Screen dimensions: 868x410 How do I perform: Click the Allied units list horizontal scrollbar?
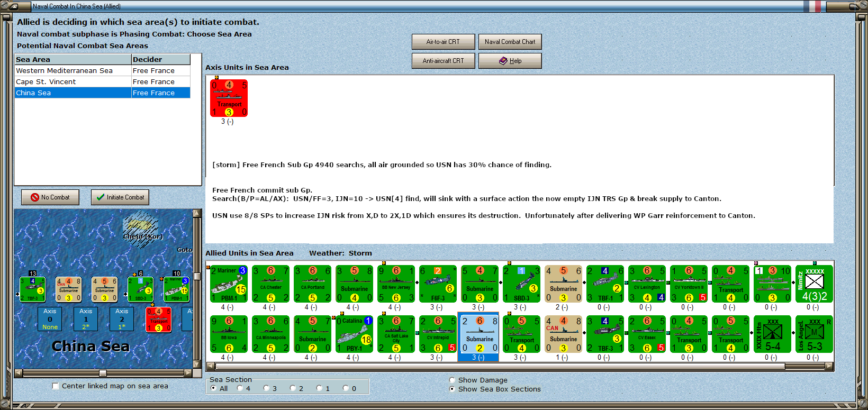coord(520,366)
